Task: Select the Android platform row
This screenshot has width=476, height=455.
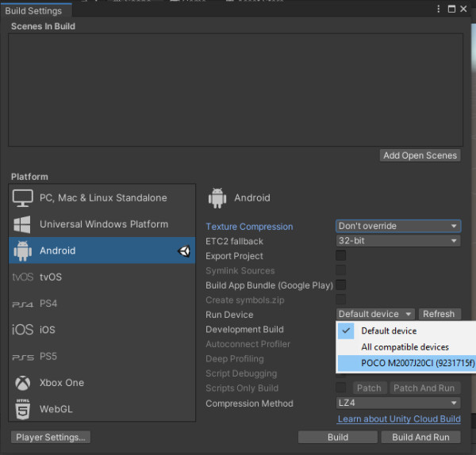Action: tap(102, 250)
